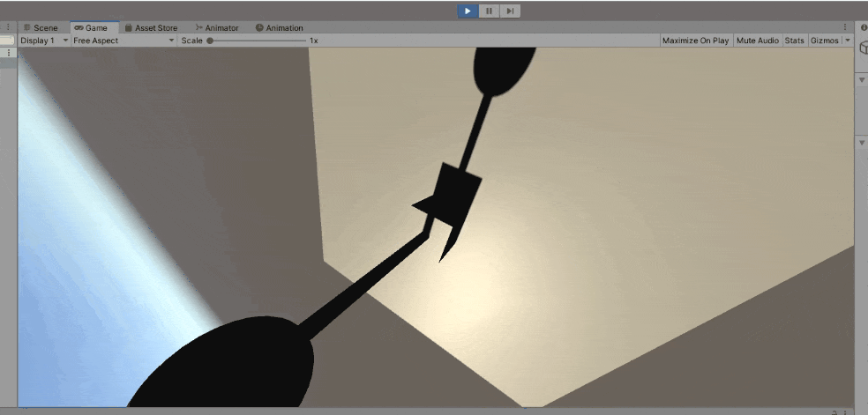Stop play mode with the Play button
Image resolution: width=868 pixels, height=415 pixels.
coord(468,11)
